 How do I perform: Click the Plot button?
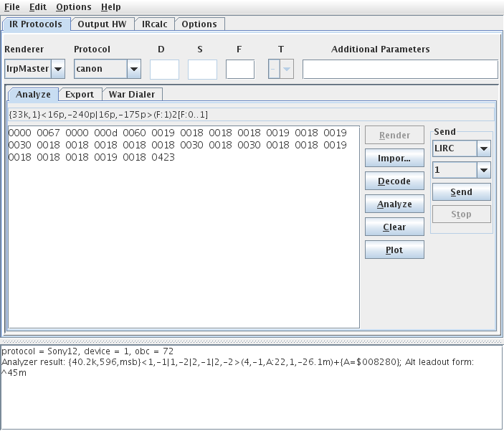pos(394,250)
